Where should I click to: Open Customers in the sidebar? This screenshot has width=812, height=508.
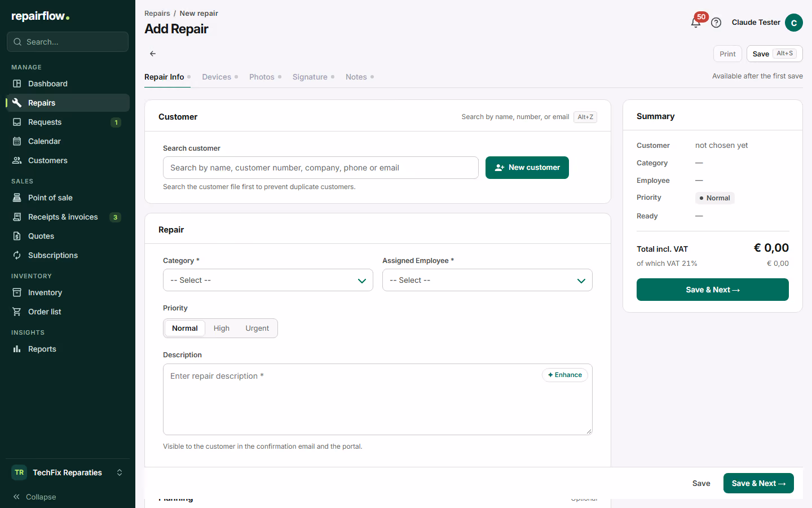tap(68, 160)
